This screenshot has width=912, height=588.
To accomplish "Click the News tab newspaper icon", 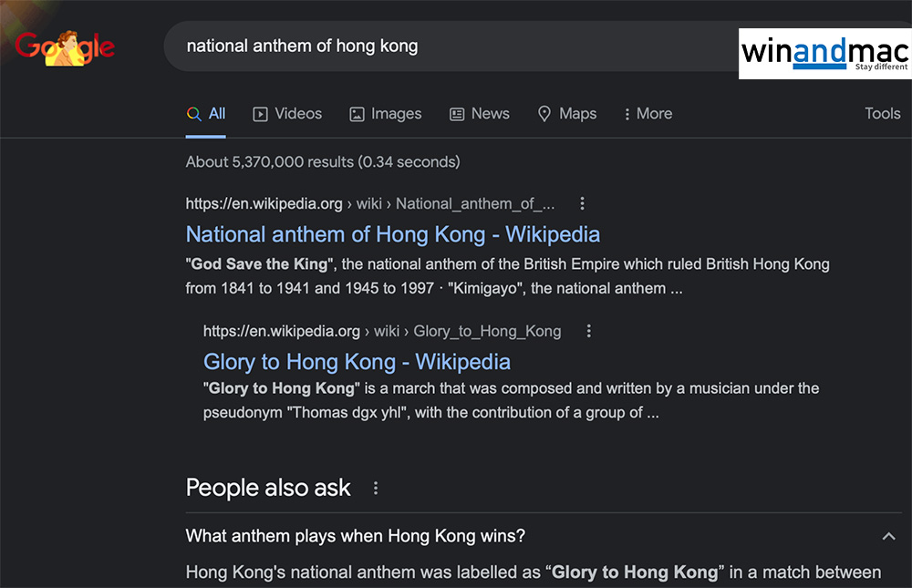I will click(457, 114).
